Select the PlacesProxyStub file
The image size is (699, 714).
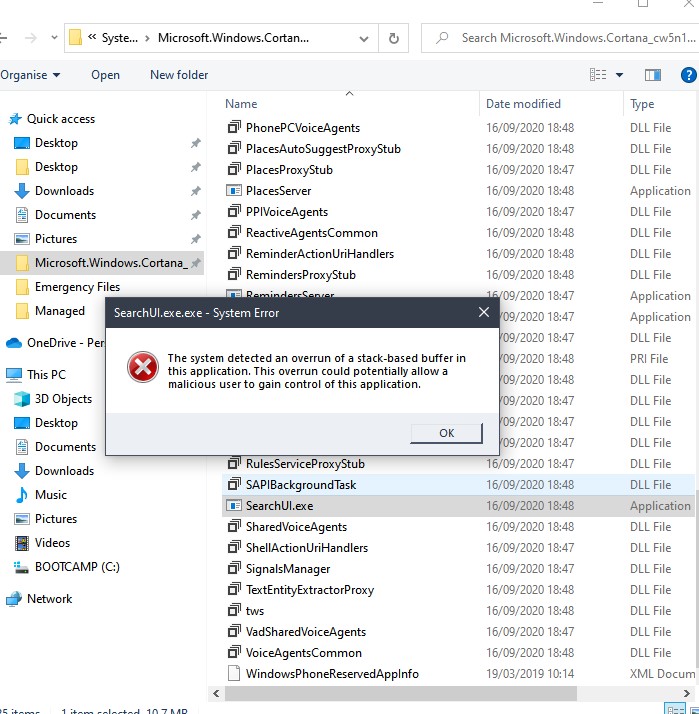click(289, 170)
